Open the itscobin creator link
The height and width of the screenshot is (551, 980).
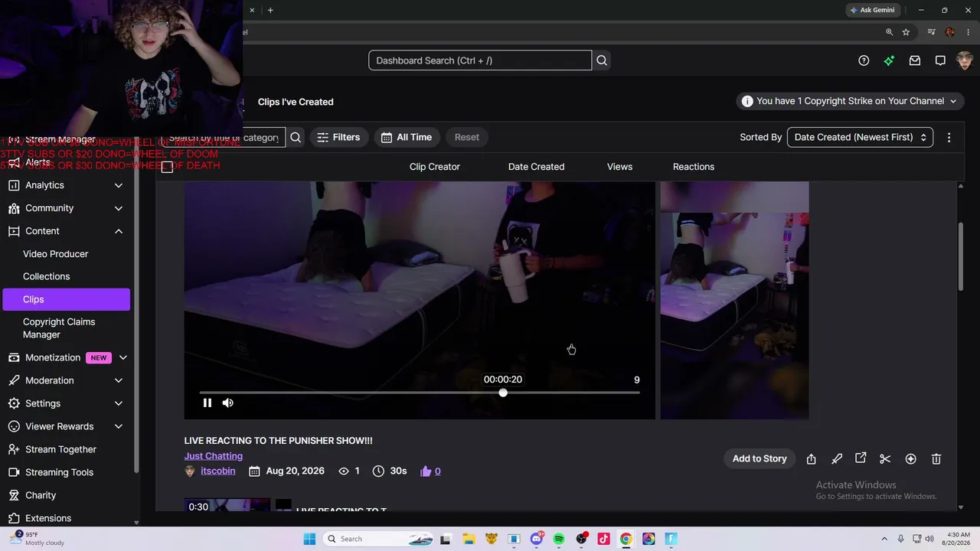pos(218,471)
